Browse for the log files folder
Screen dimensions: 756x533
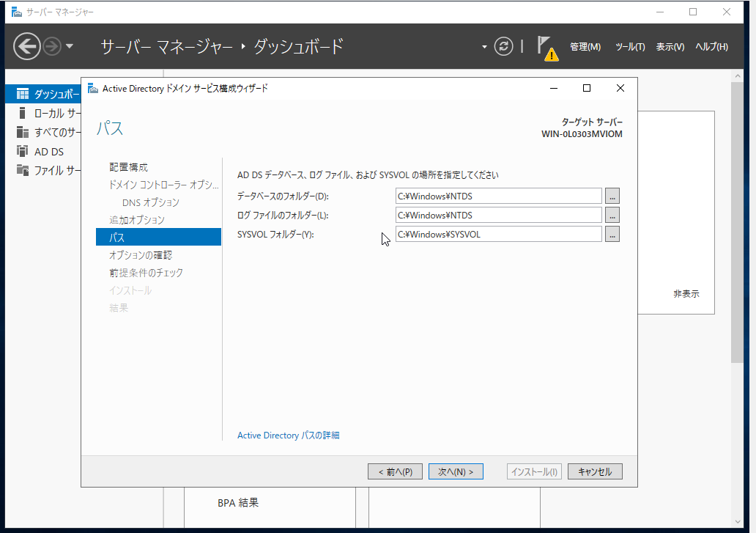(x=612, y=215)
